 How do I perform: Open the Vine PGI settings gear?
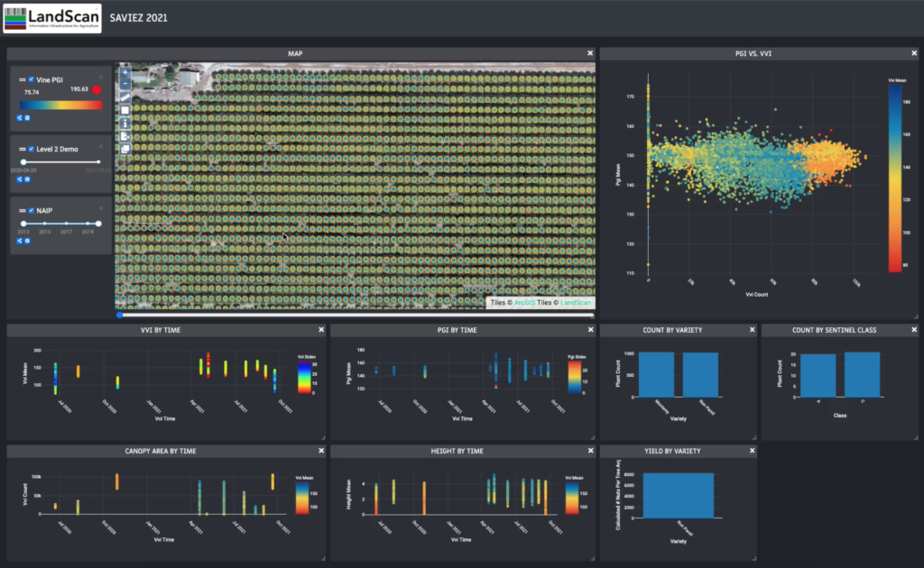click(x=27, y=117)
